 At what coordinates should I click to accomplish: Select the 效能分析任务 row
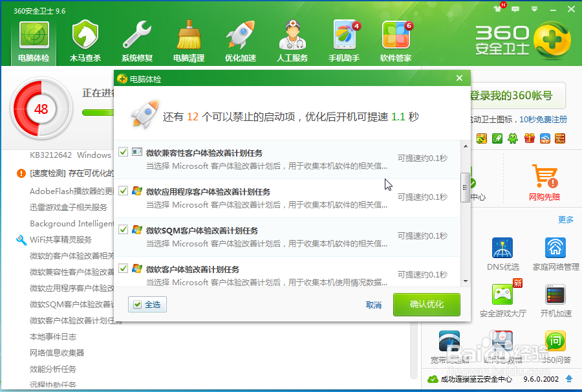53,369
